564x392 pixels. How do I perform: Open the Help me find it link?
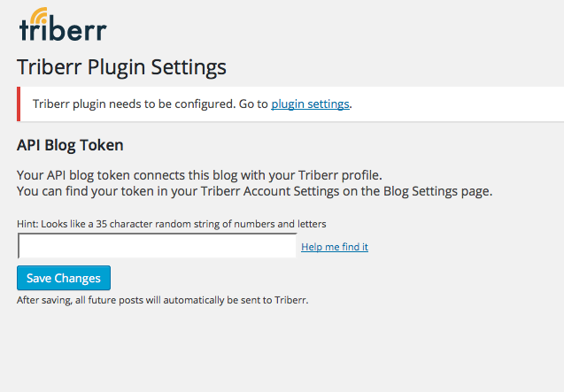[335, 247]
